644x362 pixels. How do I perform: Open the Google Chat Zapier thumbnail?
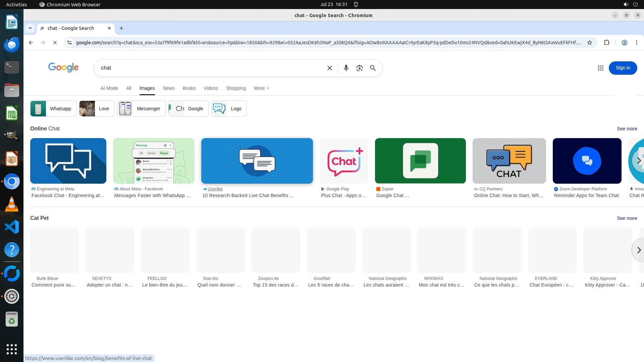point(420,161)
